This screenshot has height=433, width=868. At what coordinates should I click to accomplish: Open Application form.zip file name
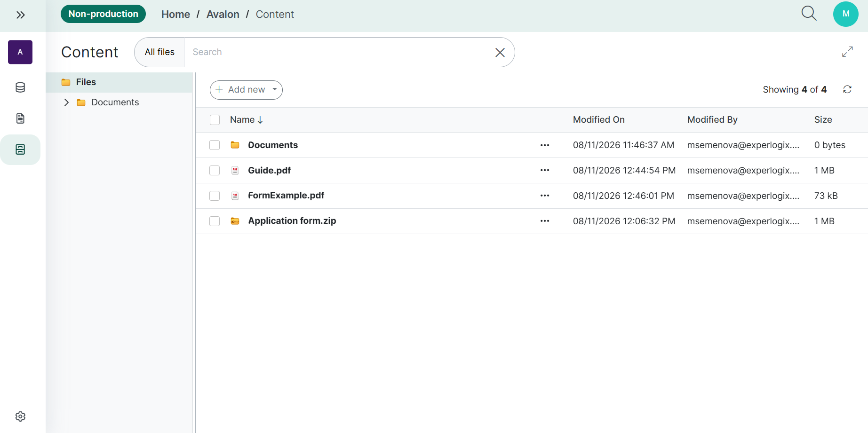(x=292, y=221)
